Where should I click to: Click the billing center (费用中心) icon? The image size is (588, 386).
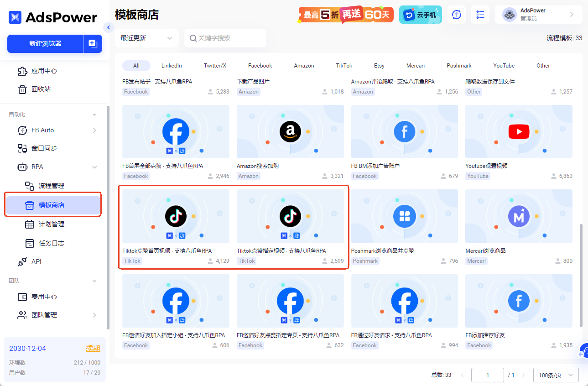(22, 297)
